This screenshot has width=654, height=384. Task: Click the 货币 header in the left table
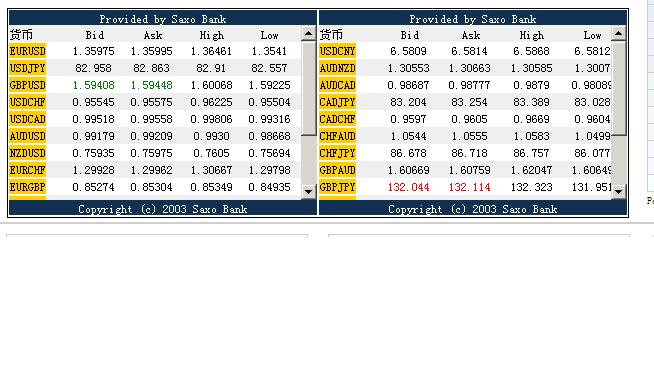(x=21, y=35)
